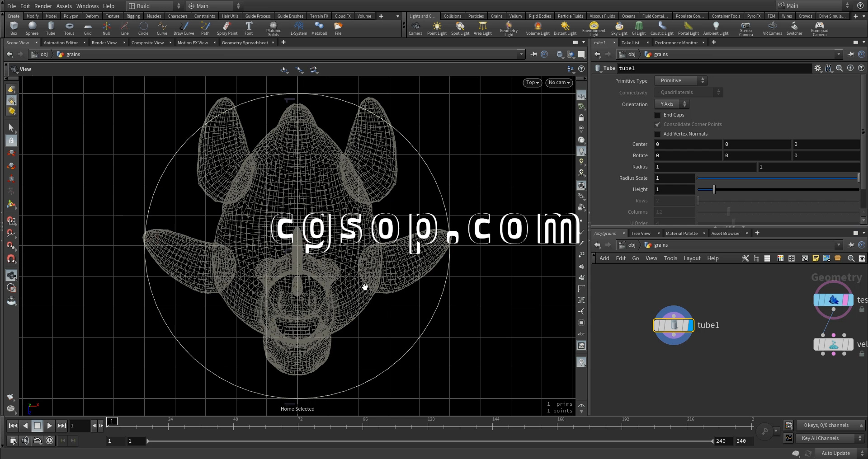Open the Build desktop dropdown

click(x=154, y=6)
